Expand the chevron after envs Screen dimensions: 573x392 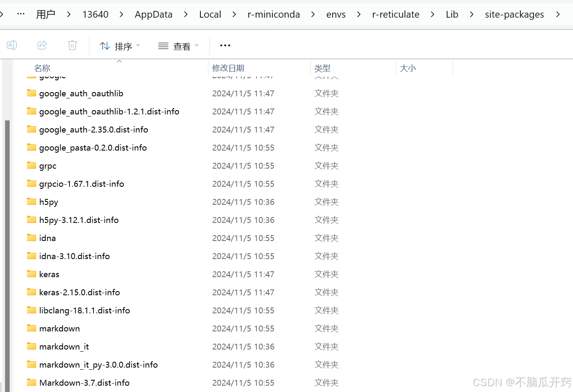coord(359,14)
